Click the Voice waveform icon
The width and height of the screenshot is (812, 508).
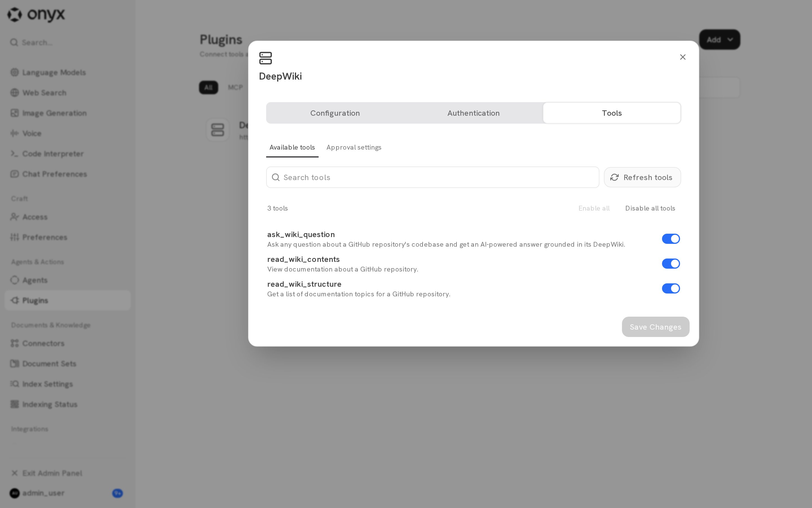click(14, 133)
